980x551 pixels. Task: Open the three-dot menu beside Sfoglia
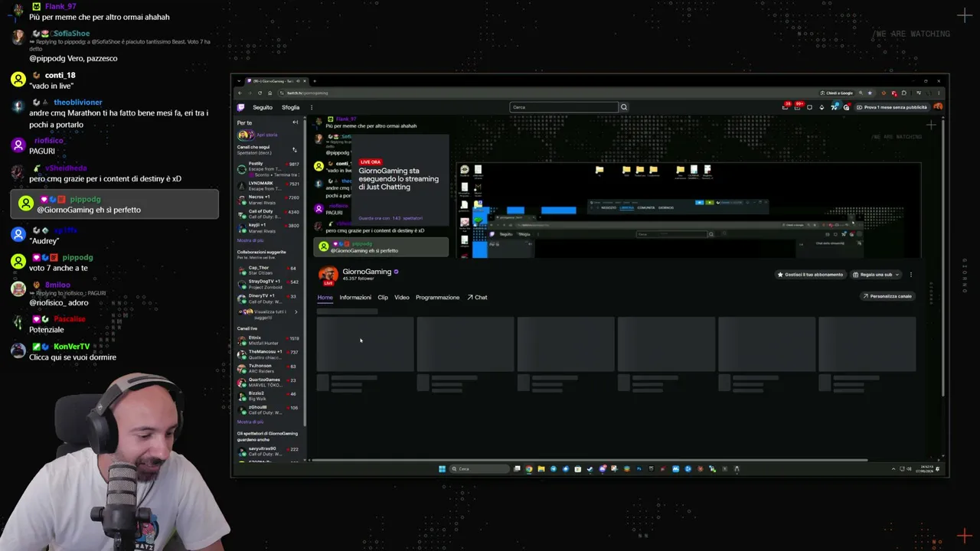311,107
